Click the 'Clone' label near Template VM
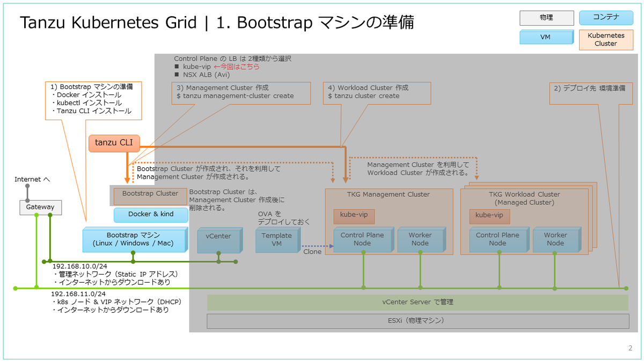 (x=312, y=252)
